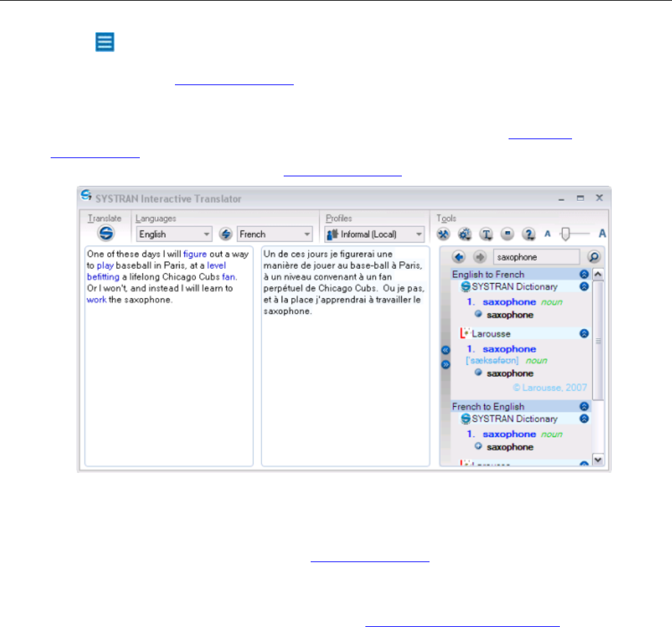The width and height of the screenshot is (672, 627).
Task: Close the SYSTRAN Interactive Translator window
Action: tap(599, 198)
